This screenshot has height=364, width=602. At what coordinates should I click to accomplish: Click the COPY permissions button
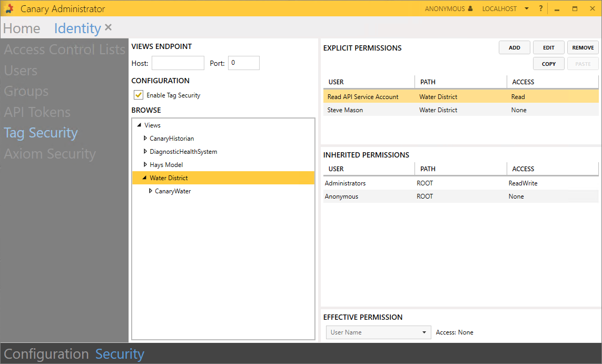(x=549, y=64)
